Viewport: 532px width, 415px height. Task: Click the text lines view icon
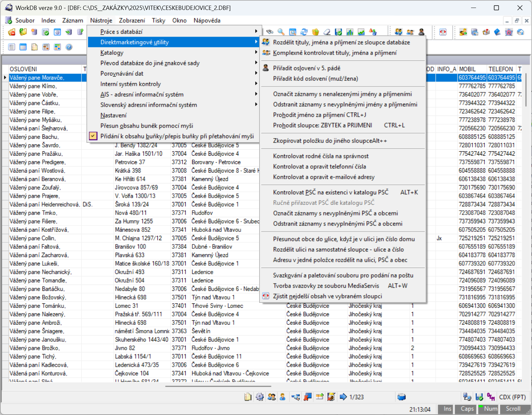pyautogui.click(x=12, y=47)
